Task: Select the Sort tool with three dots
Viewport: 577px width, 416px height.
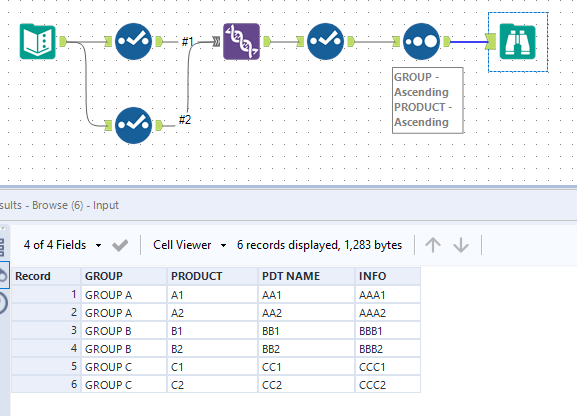Action: pos(421,42)
